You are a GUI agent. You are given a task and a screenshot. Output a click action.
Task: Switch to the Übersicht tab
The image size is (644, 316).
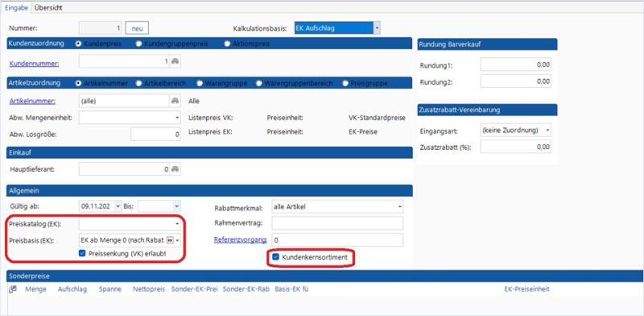click(48, 8)
